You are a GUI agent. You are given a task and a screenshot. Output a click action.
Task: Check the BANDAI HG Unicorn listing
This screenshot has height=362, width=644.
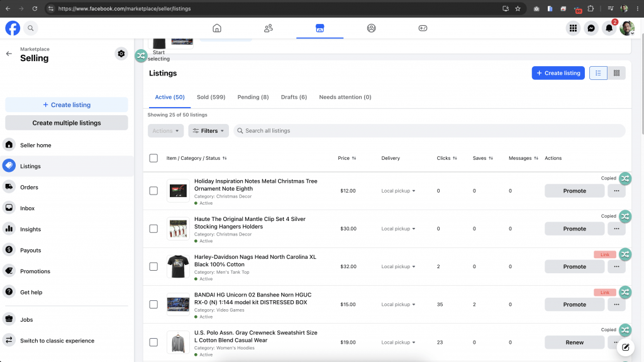tap(153, 305)
